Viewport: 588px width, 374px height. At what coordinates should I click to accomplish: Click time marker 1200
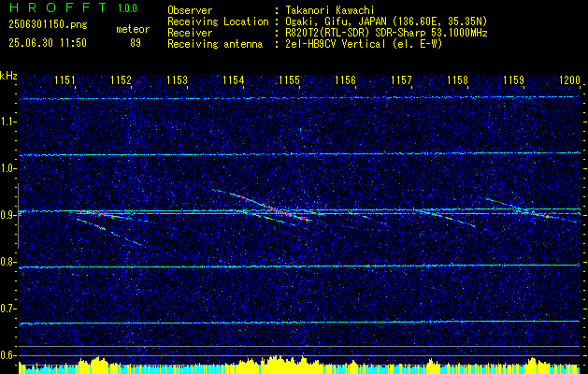(x=569, y=79)
